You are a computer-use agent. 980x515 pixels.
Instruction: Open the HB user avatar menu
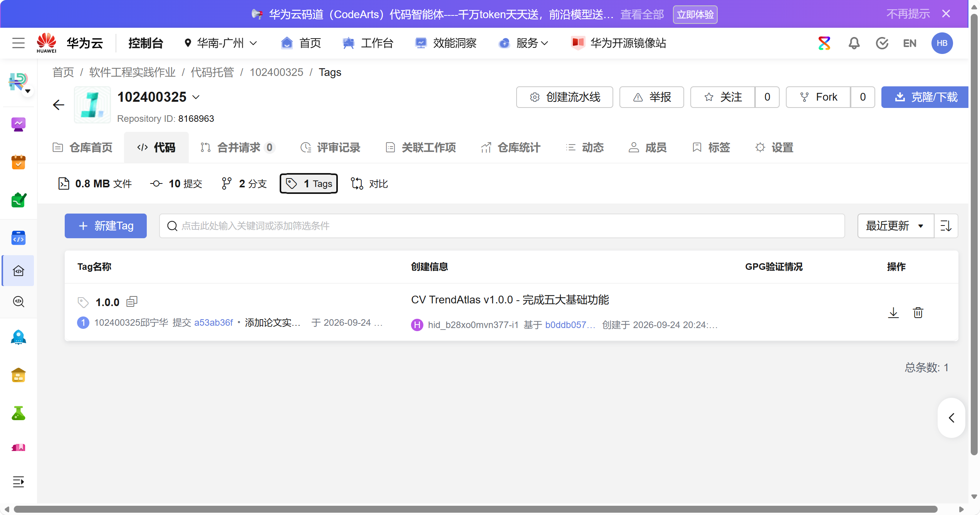942,43
